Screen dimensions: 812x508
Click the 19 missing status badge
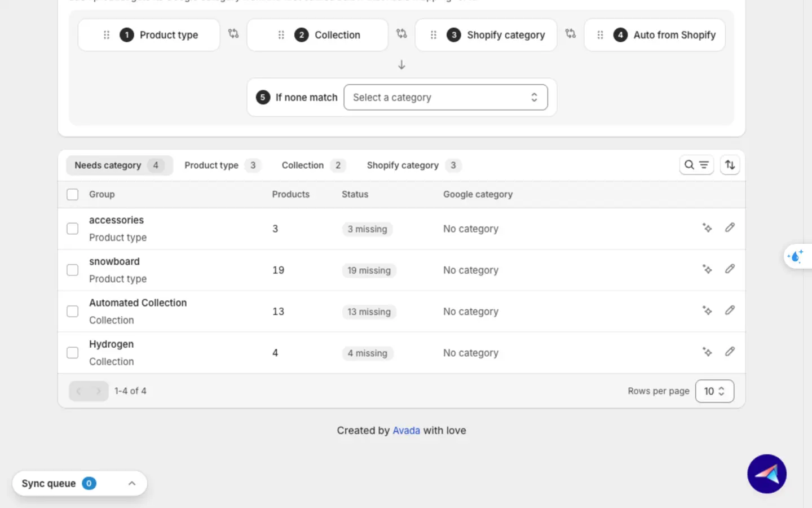tap(369, 270)
